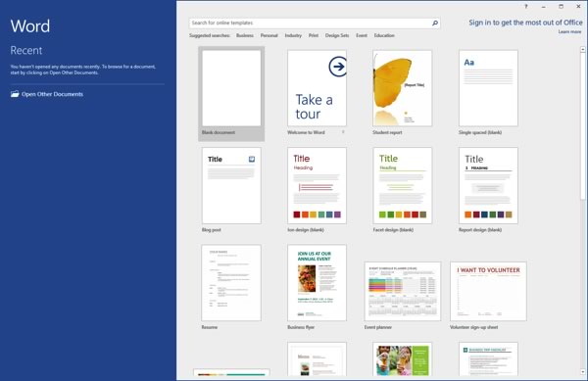588x381 pixels.
Task: Open the Student report template
Action: [x=403, y=92]
